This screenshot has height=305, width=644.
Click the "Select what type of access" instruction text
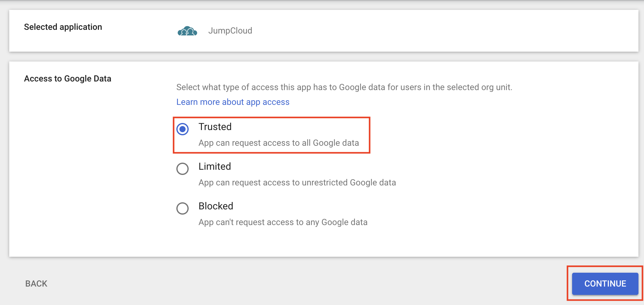pyautogui.click(x=344, y=87)
